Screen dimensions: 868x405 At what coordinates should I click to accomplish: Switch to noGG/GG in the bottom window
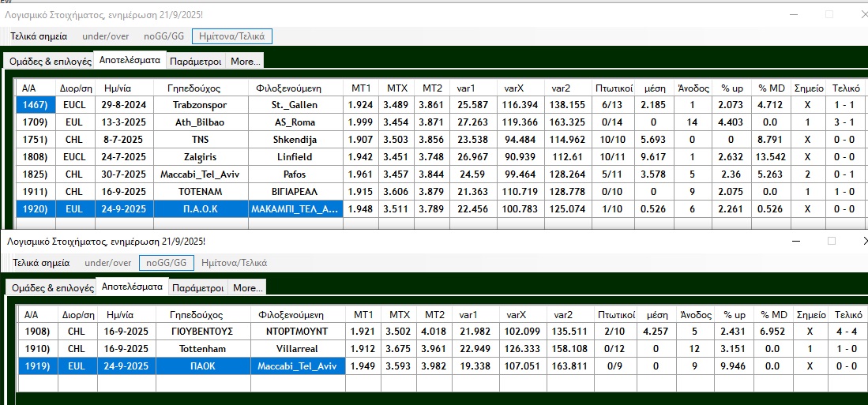(164, 263)
